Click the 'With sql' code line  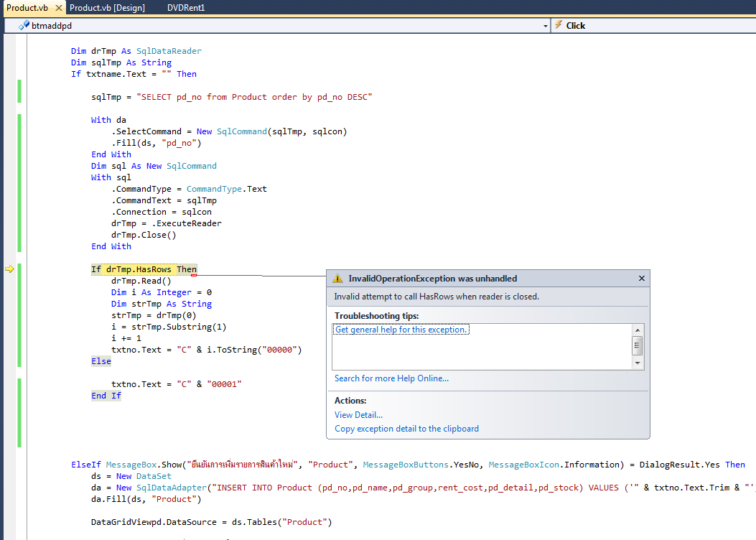111,177
